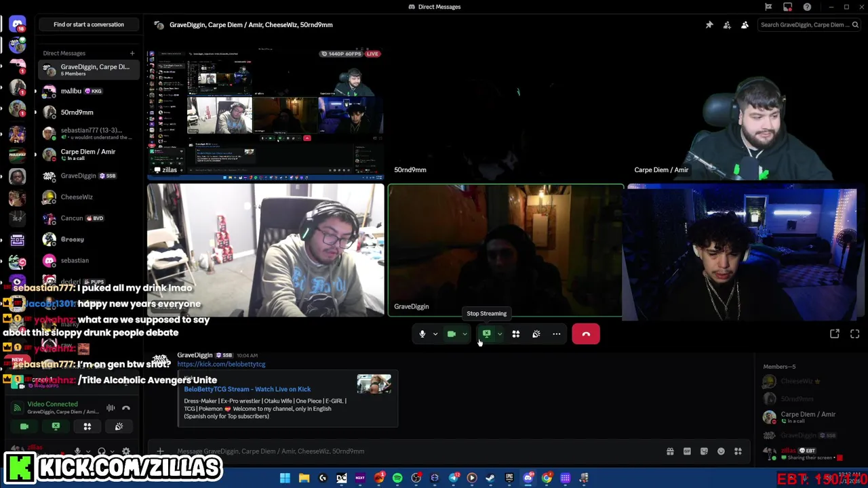
Task: Open soundboard in call controls
Action: 536,334
